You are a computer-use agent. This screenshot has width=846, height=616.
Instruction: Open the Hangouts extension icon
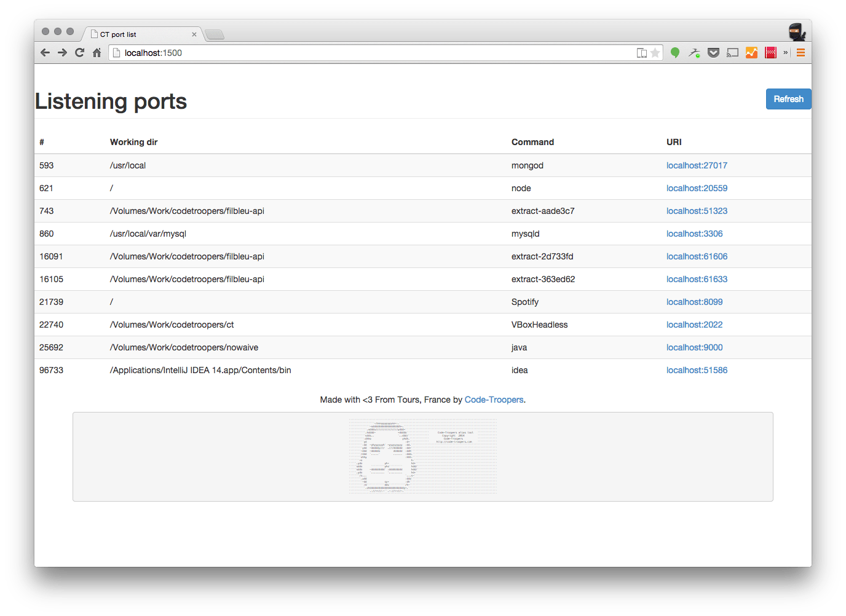click(675, 53)
